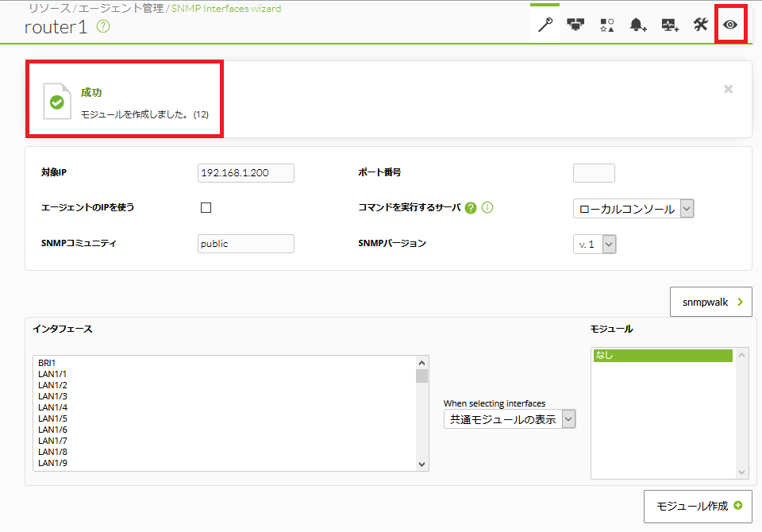Click the モジュール作成 button
Viewport: 762px width, 532px height.
tap(698, 507)
